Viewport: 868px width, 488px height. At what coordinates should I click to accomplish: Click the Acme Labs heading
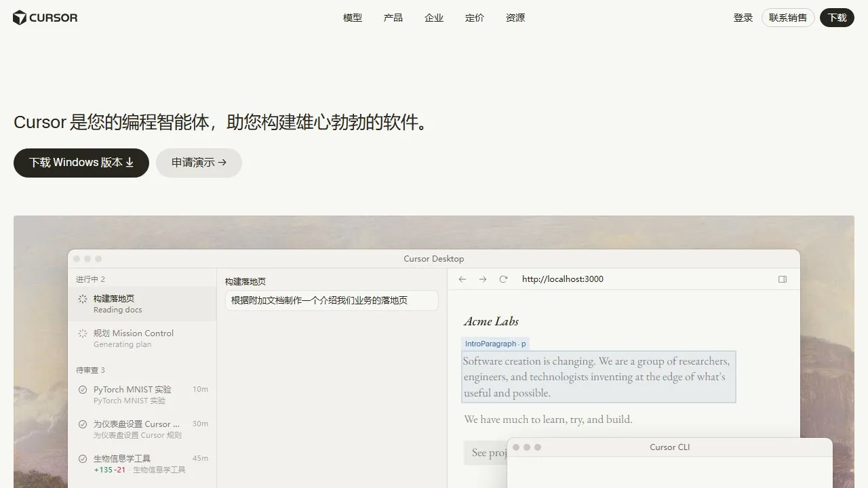point(491,321)
